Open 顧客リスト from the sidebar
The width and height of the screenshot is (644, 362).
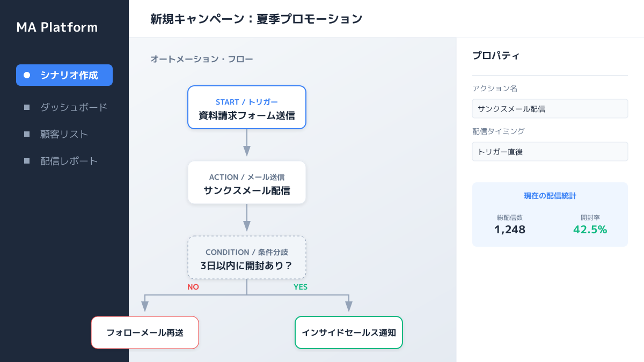pyautogui.click(x=64, y=134)
